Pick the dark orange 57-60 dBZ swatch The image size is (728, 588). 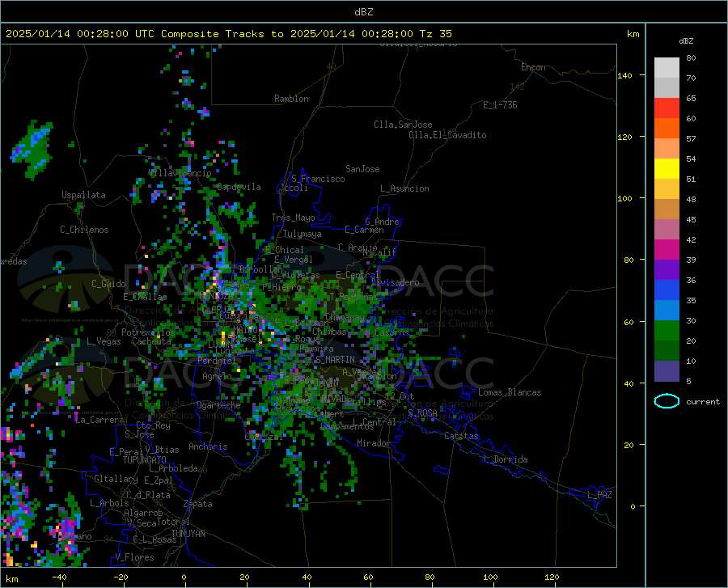[667, 129]
